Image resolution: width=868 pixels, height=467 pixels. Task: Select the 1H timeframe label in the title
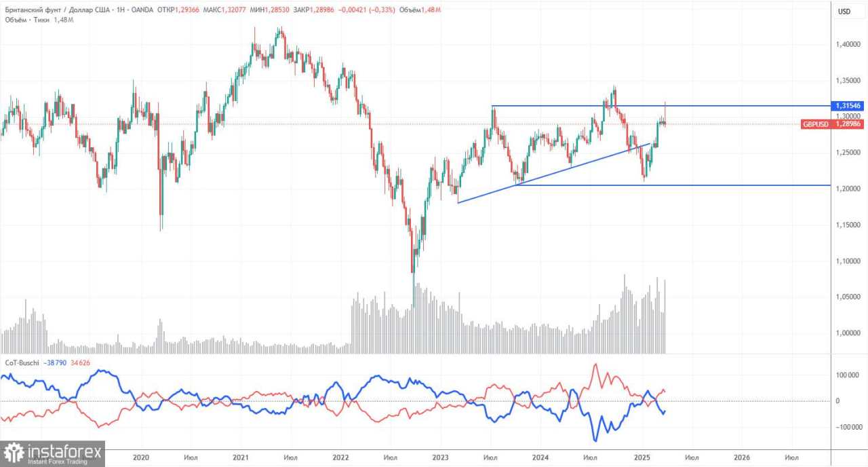[121, 11]
